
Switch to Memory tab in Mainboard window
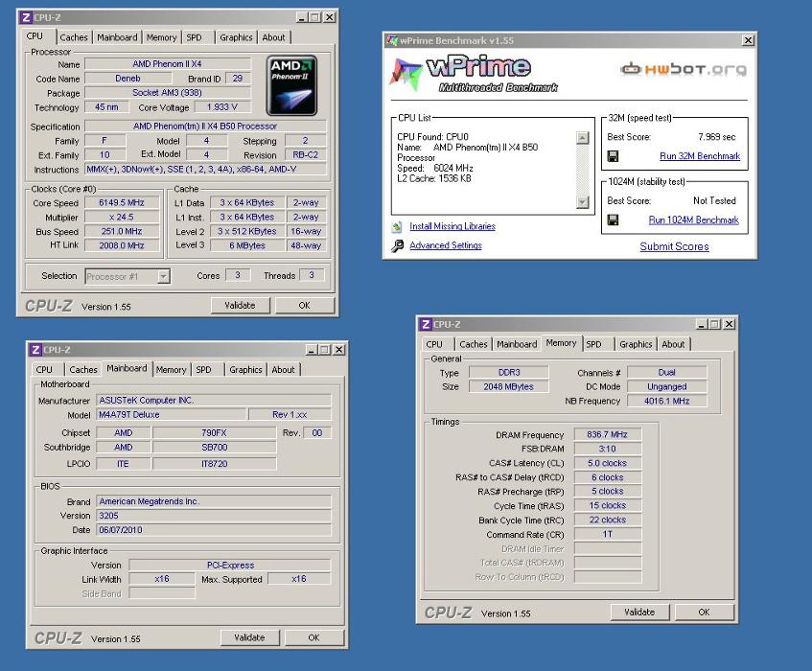pos(171,370)
